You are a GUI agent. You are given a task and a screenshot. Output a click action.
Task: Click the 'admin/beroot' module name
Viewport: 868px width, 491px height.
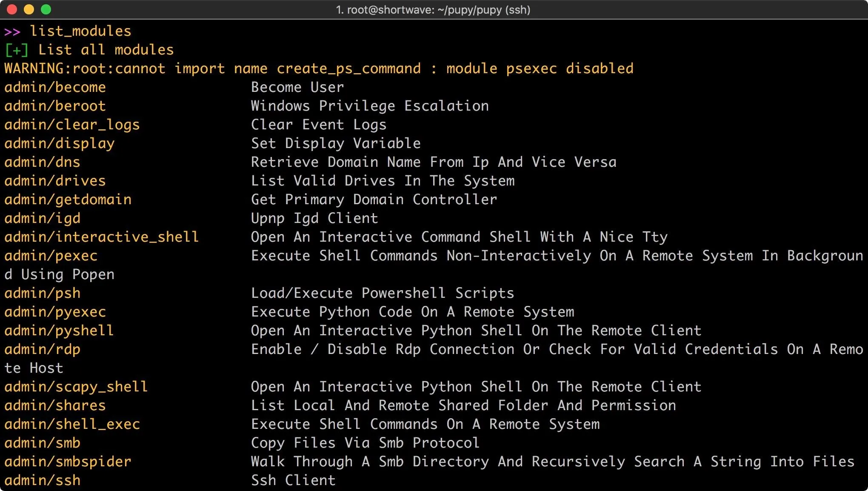point(55,106)
